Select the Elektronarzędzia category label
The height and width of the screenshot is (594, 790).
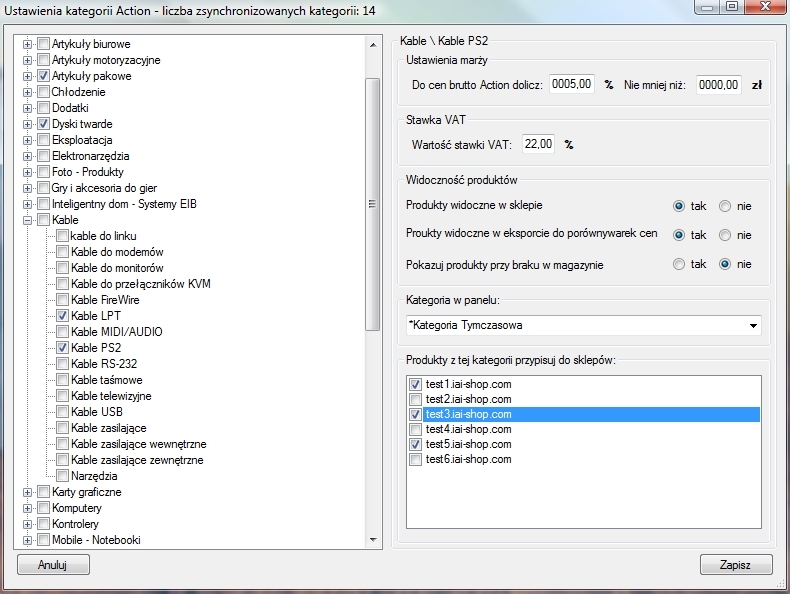point(91,156)
